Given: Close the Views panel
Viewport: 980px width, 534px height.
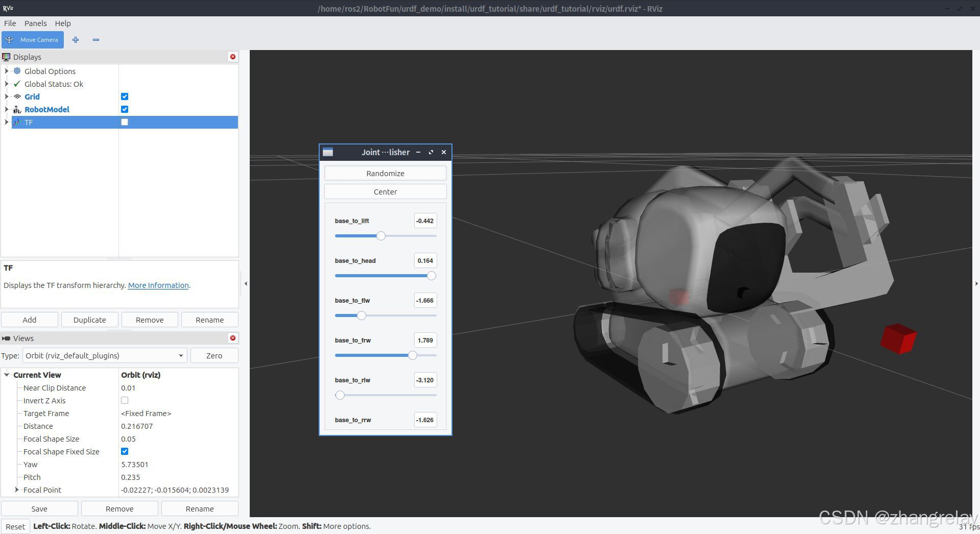Looking at the screenshot, I should coord(233,338).
